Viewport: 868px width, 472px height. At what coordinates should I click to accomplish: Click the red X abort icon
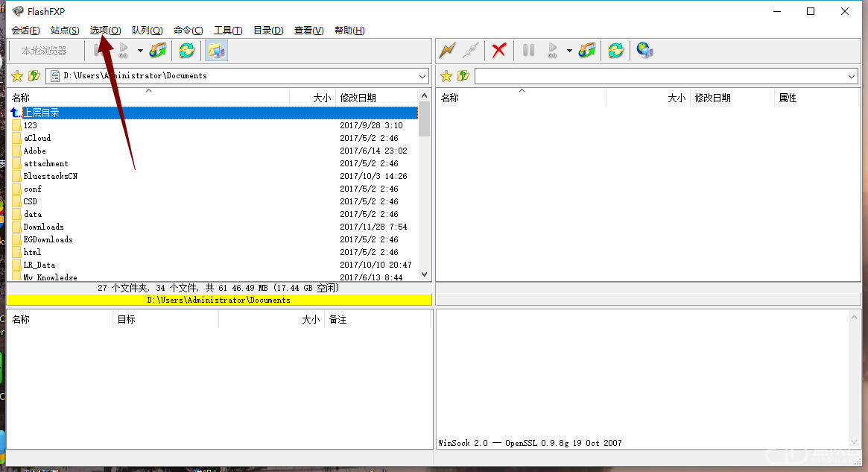click(x=499, y=51)
